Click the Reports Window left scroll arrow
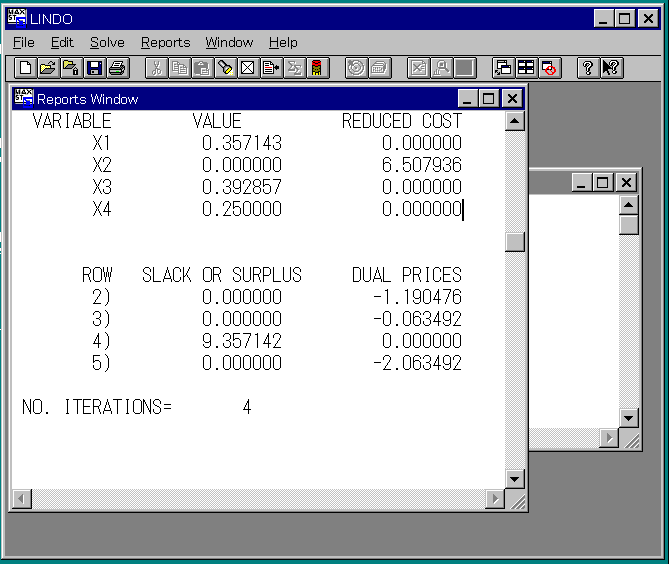 tap(21, 499)
